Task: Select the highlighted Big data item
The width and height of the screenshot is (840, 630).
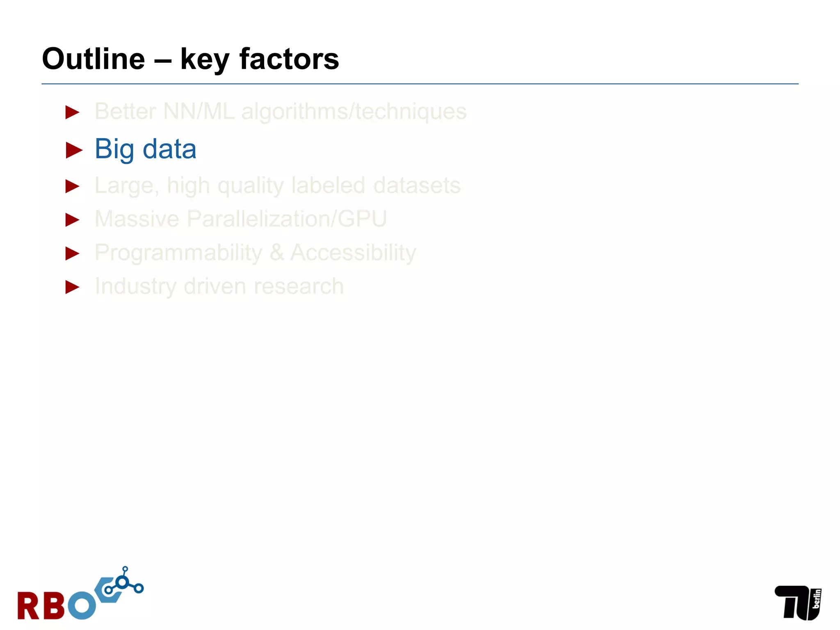Action: 145,149
